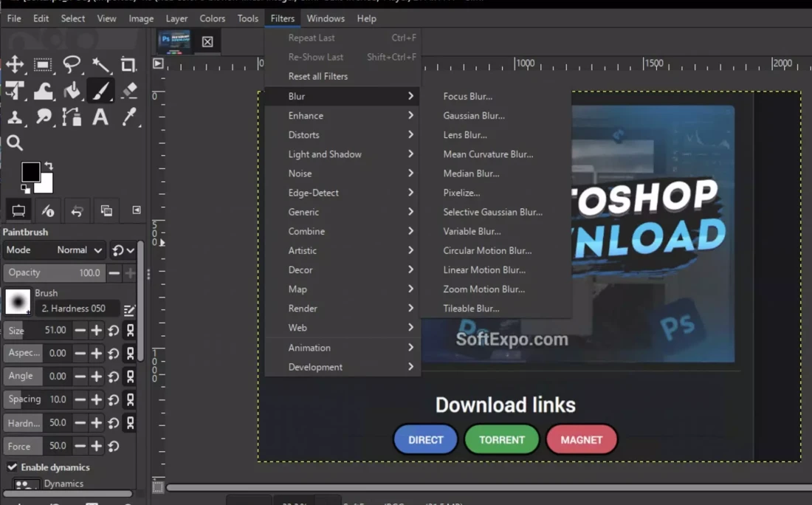
Task: Click the black foreground color swatch
Action: 30,171
